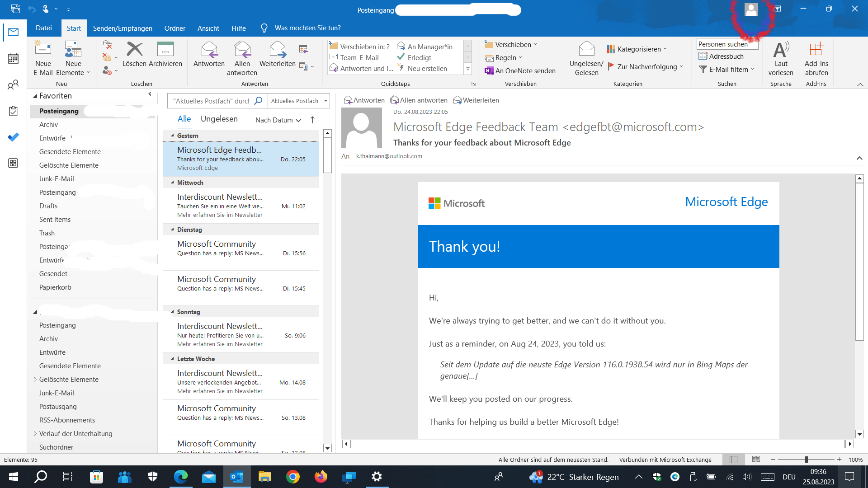
Task: Open the Ansicht ribbon tab
Action: click(208, 28)
